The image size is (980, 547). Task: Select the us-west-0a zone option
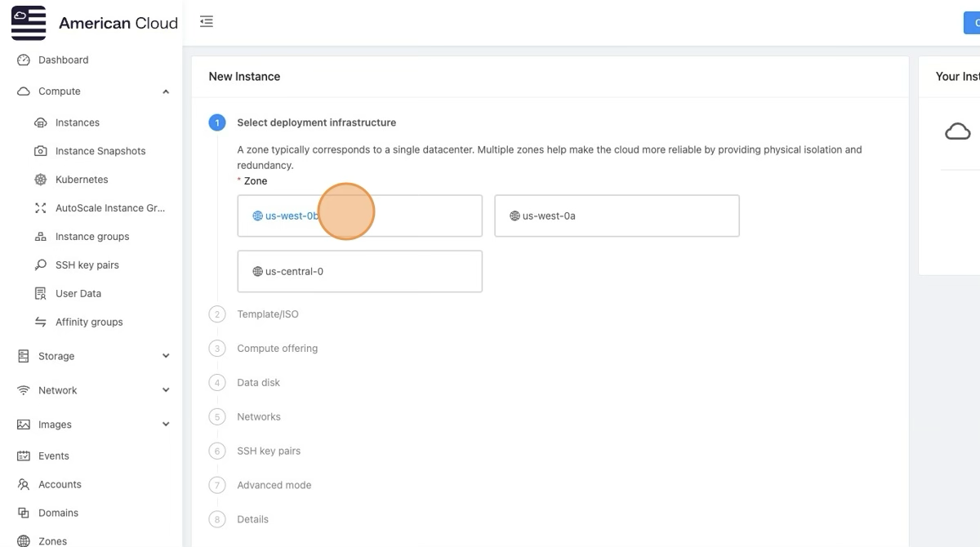point(617,216)
